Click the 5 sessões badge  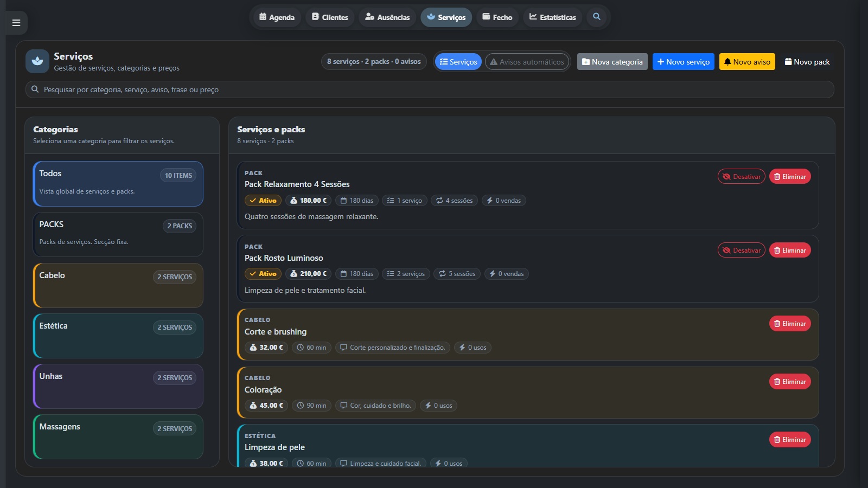[x=457, y=273]
